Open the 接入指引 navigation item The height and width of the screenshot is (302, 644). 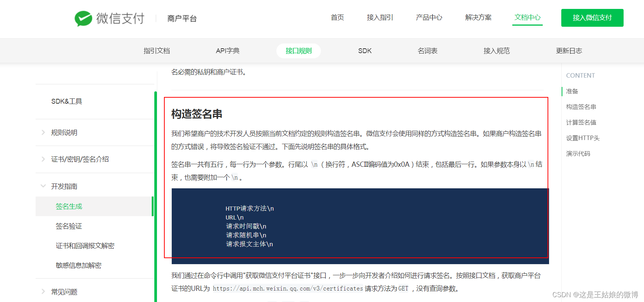click(x=380, y=17)
